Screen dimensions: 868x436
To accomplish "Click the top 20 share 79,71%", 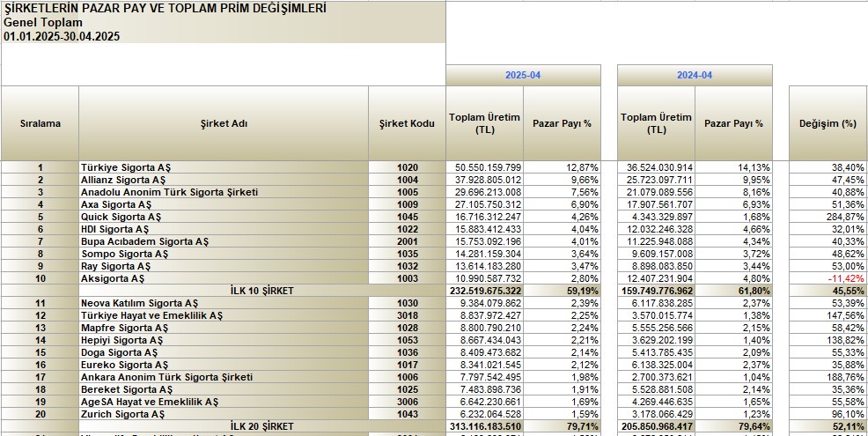I will (x=562, y=426).
